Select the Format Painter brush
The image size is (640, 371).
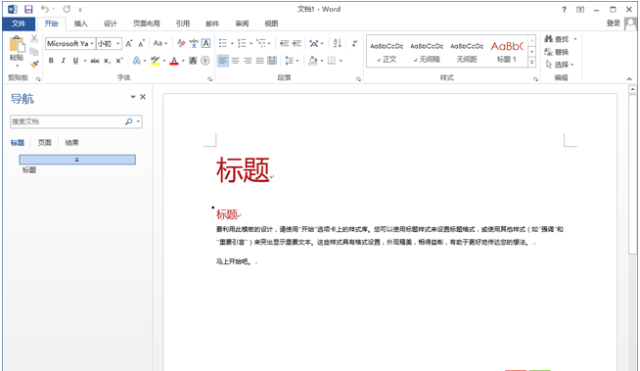34,64
